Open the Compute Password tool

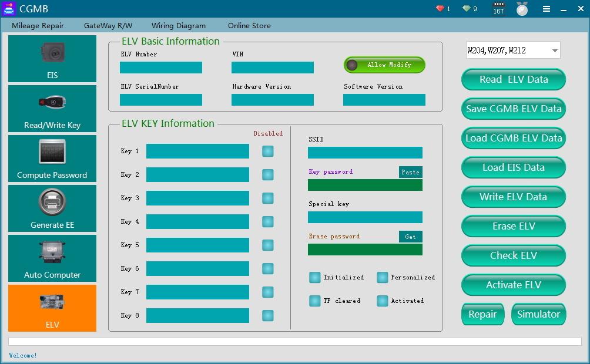[52, 158]
